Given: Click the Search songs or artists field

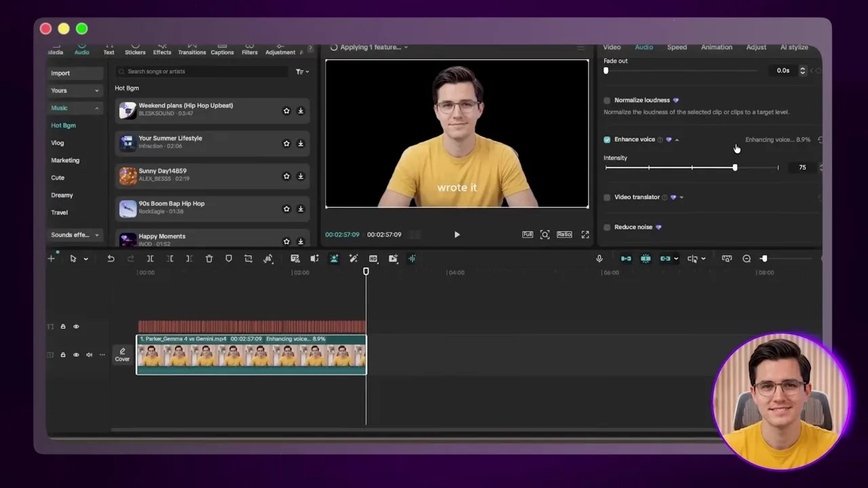Looking at the screenshot, I should tap(202, 72).
